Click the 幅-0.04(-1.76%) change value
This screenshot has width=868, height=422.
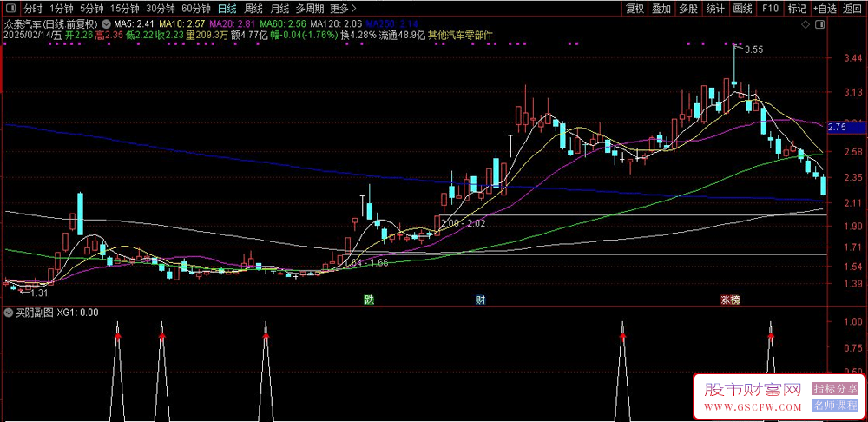pyautogui.click(x=304, y=35)
